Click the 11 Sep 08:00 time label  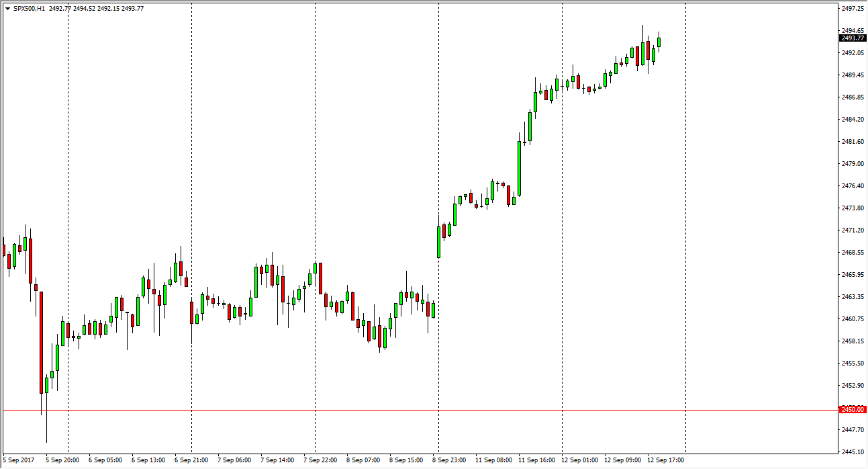coord(493,460)
